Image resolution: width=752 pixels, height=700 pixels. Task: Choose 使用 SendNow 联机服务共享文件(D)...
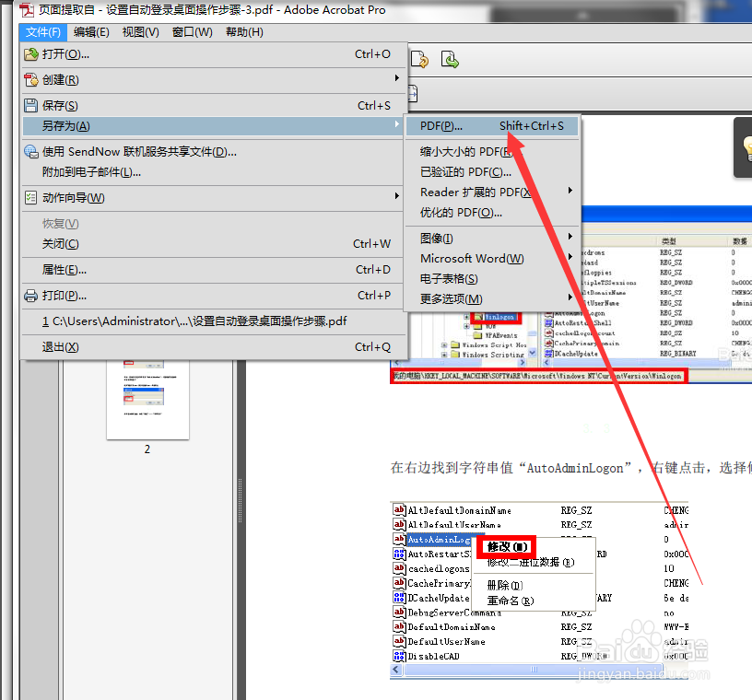pyautogui.click(x=214, y=151)
